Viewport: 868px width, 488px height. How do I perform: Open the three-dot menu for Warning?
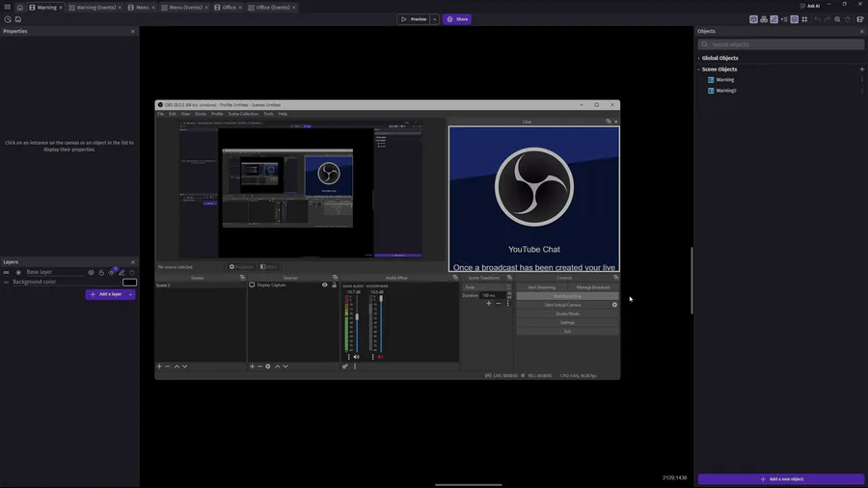click(x=862, y=80)
